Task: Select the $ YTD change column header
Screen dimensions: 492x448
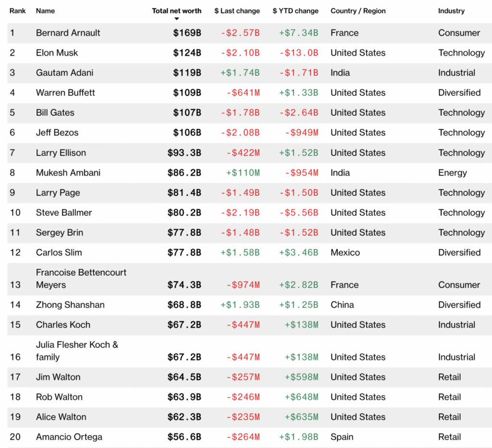Action: coord(295,11)
